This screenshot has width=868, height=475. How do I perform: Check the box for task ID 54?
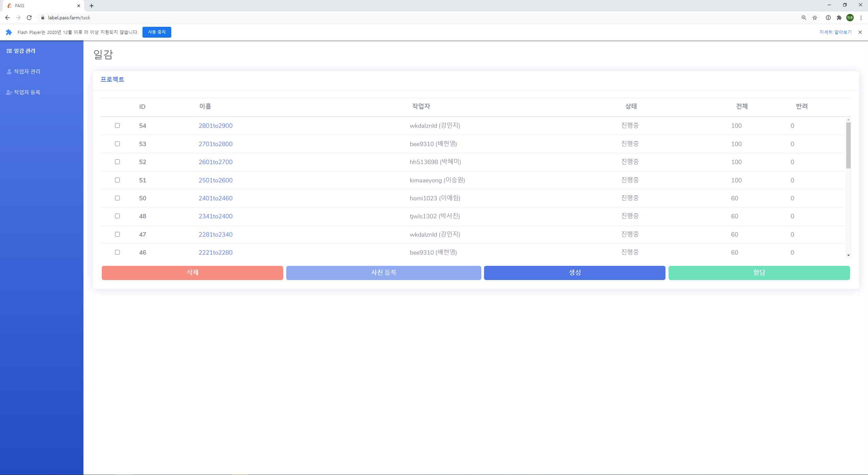click(x=117, y=125)
